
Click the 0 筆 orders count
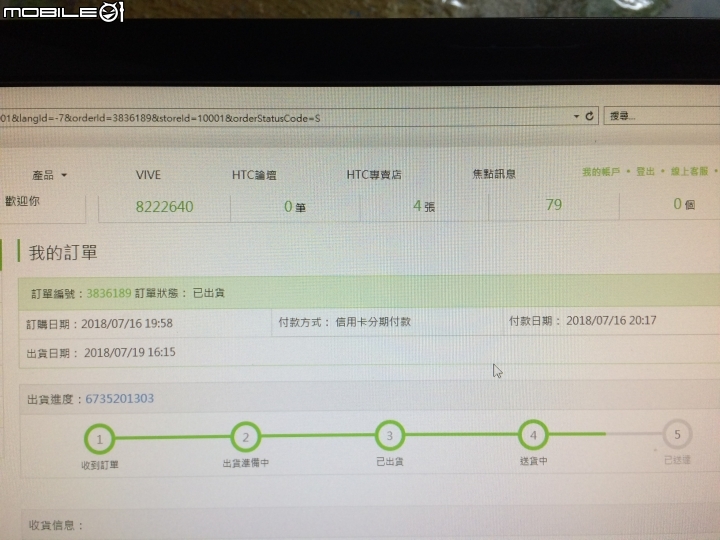[295, 207]
